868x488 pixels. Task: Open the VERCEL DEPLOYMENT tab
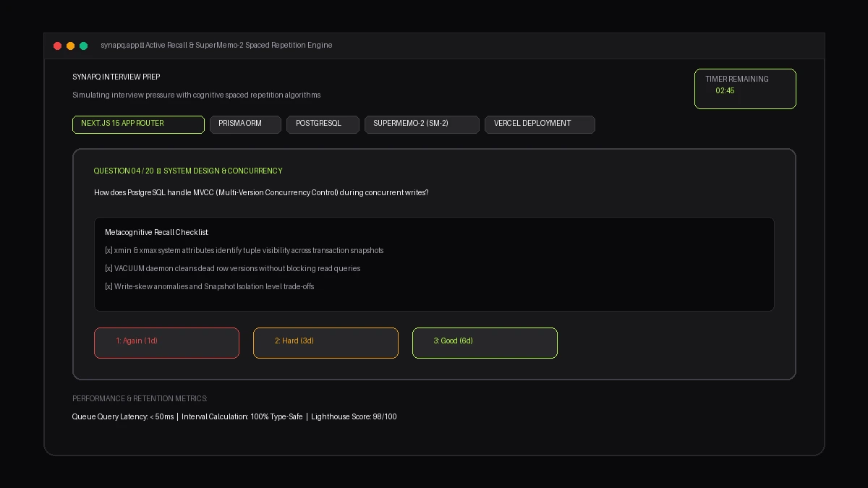coord(540,124)
